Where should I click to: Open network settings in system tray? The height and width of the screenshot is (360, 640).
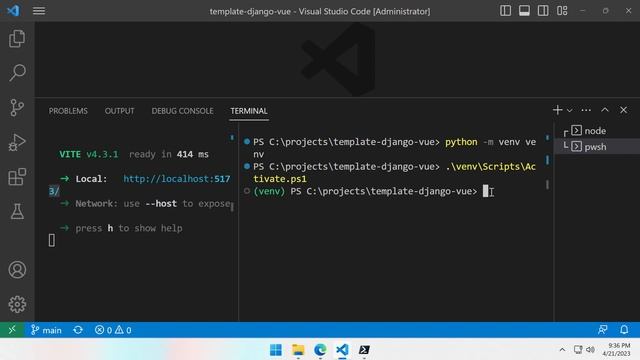578,350
